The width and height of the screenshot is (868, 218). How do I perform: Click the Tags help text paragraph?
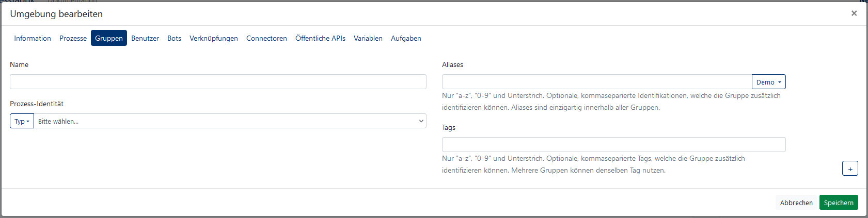[594, 164]
